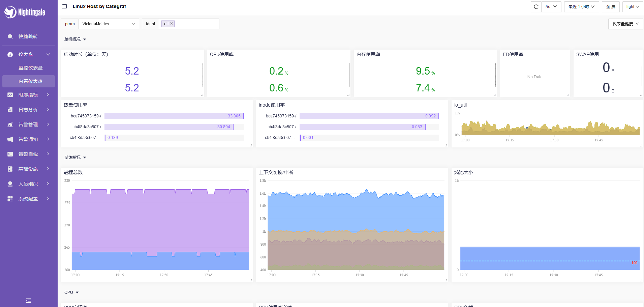The image size is (644, 307).
Task: Open 告警通知 menu item
Action: point(29,139)
